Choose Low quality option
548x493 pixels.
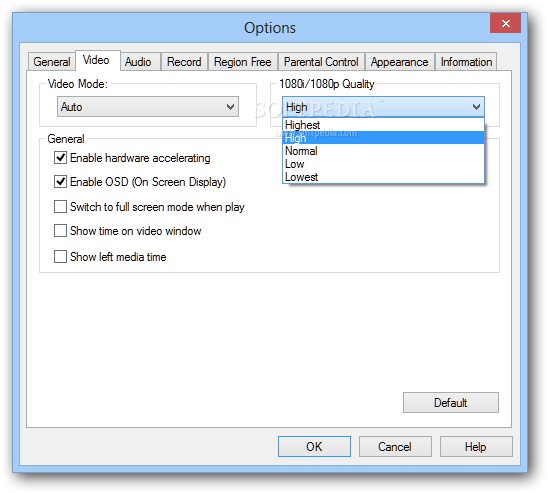pyautogui.click(x=383, y=164)
